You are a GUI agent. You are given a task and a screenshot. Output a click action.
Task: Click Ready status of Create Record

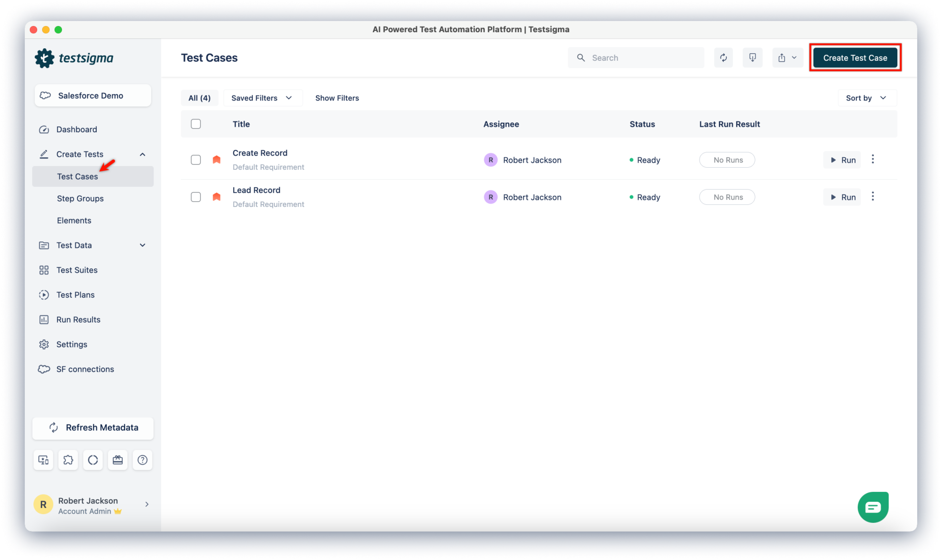[x=645, y=160]
